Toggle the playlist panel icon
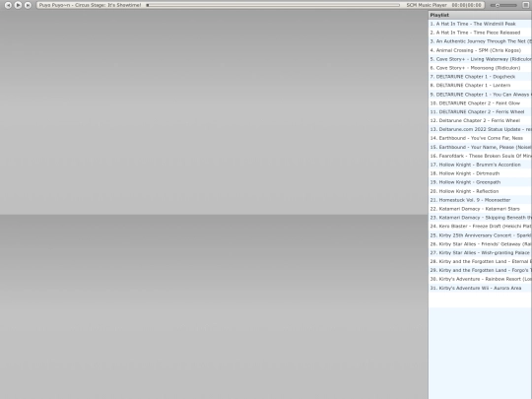The image size is (532, 399). [x=525, y=5]
